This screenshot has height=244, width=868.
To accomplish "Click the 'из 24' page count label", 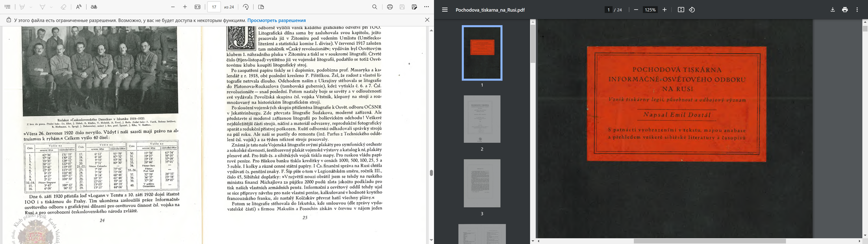I will pos(229,7).
